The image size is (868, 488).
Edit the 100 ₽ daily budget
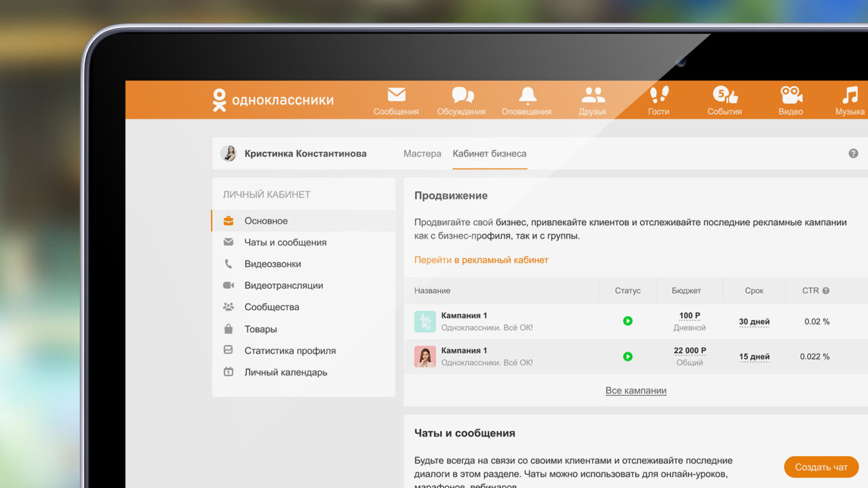(690, 316)
